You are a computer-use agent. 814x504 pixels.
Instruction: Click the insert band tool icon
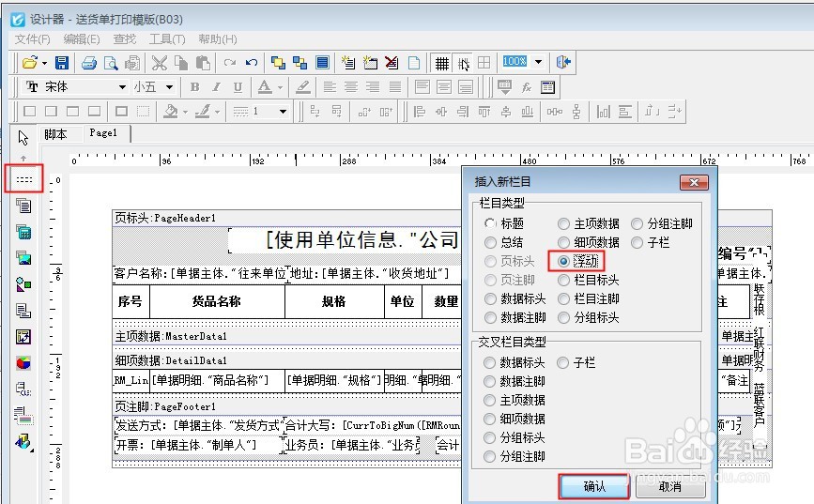[23, 179]
